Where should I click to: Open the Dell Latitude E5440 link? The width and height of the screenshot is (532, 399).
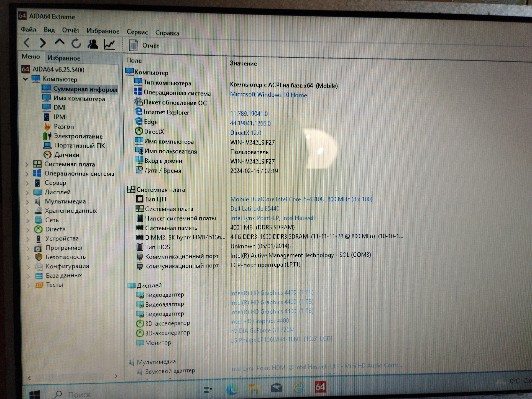pos(255,209)
